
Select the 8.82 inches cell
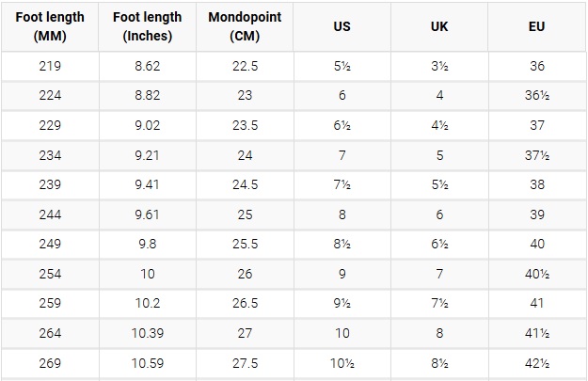click(148, 95)
